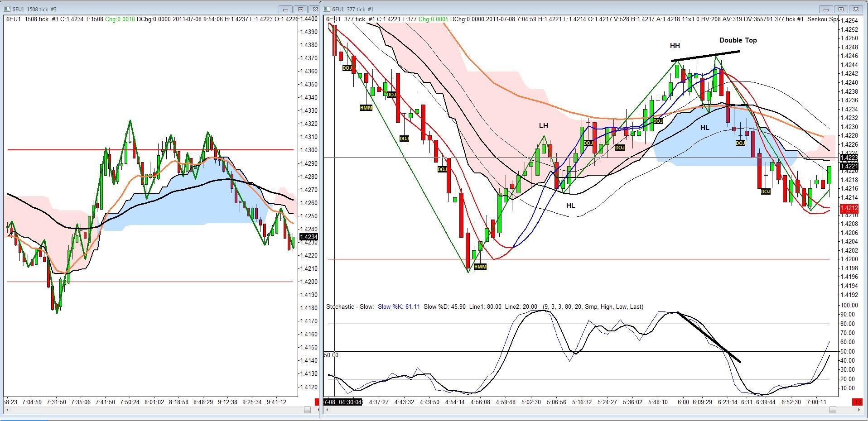Click the title "6EU1 377 tick #1"
This screenshot has width=868, height=421.
click(353, 9)
